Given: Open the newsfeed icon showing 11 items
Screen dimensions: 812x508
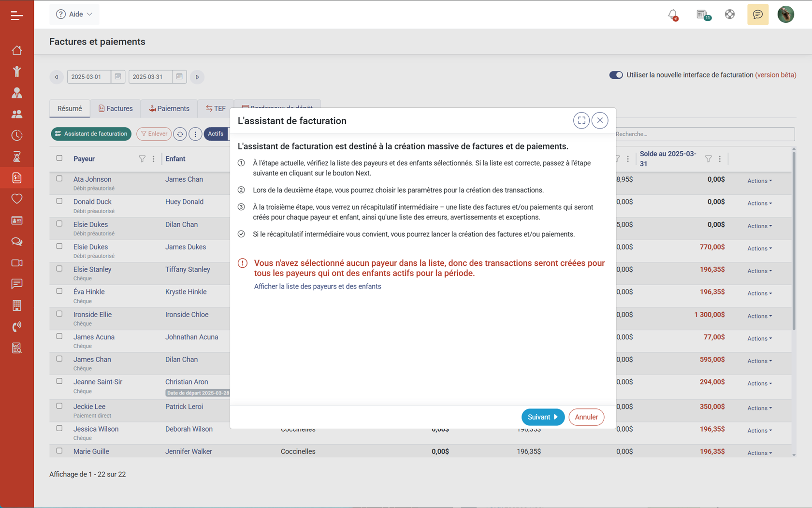Looking at the screenshot, I should [702, 15].
